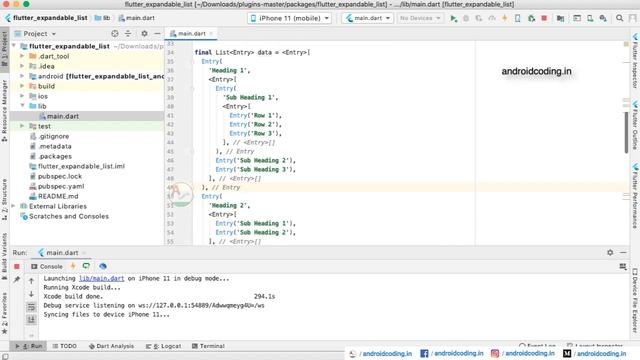Open main.dart run configuration dropdown

point(367,18)
